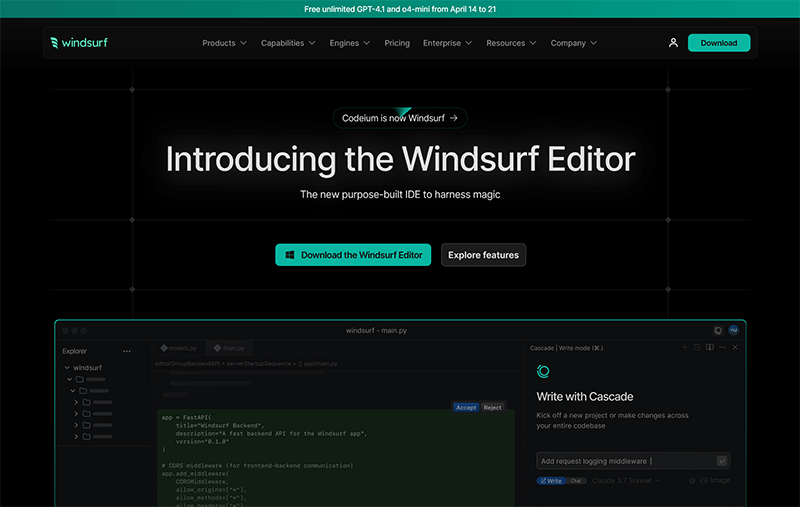Expand the Capabilities dropdown
The width and height of the screenshot is (800, 507).
tap(288, 43)
